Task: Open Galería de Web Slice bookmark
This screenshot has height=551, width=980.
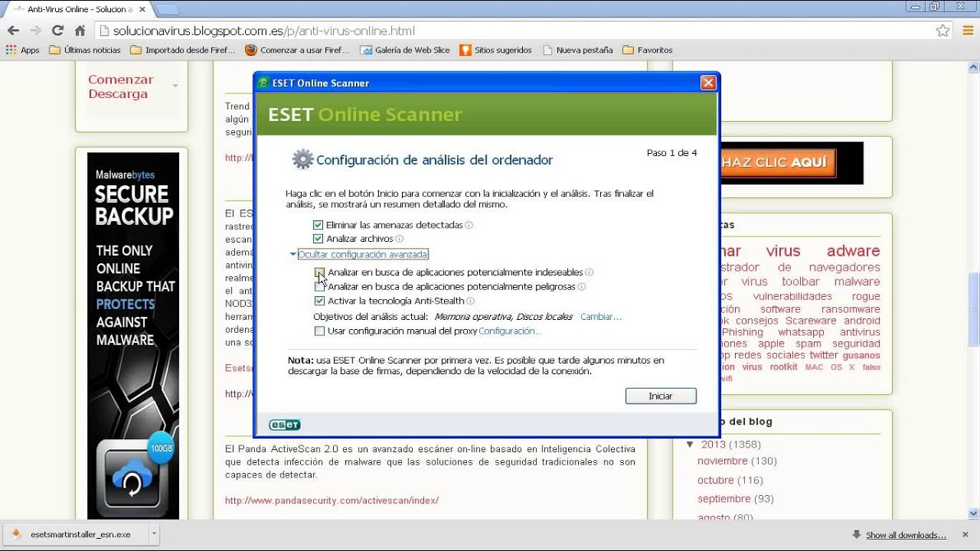Action: click(405, 50)
